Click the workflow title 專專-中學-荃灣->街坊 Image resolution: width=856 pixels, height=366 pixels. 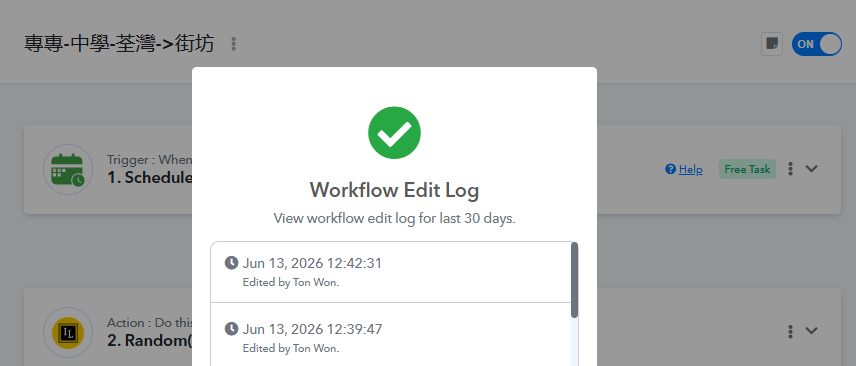click(119, 44)
